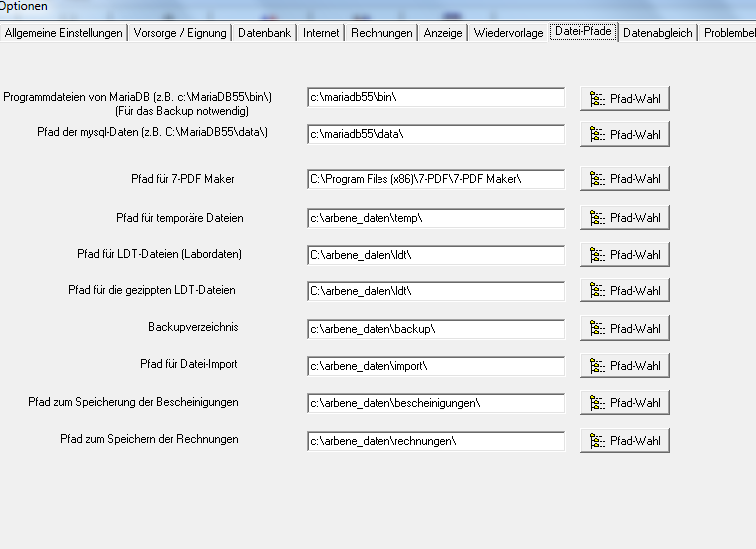Switch to the Allgemeine Einstellungen tab

(64, 33)
